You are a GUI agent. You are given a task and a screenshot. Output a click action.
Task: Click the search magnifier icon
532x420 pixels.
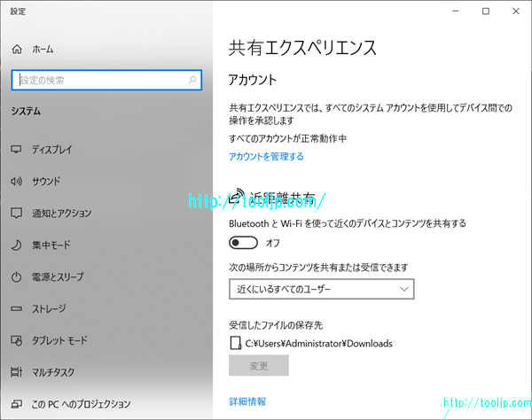(192, 80)
